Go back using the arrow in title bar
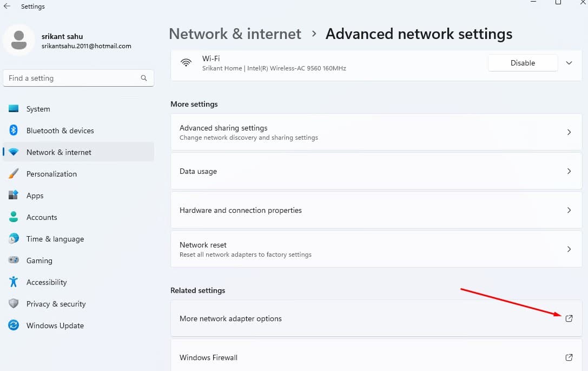 click(x=6, y=6)
